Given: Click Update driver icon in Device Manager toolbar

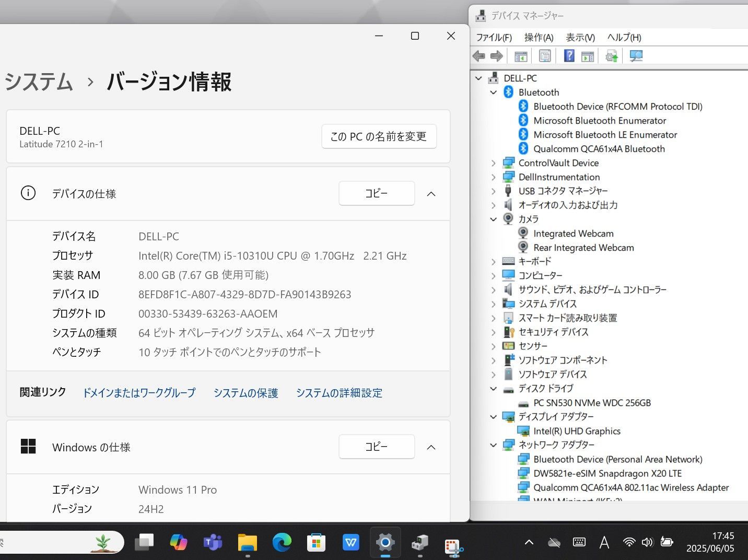Looking at the screenshot, I should pos(611,56).
